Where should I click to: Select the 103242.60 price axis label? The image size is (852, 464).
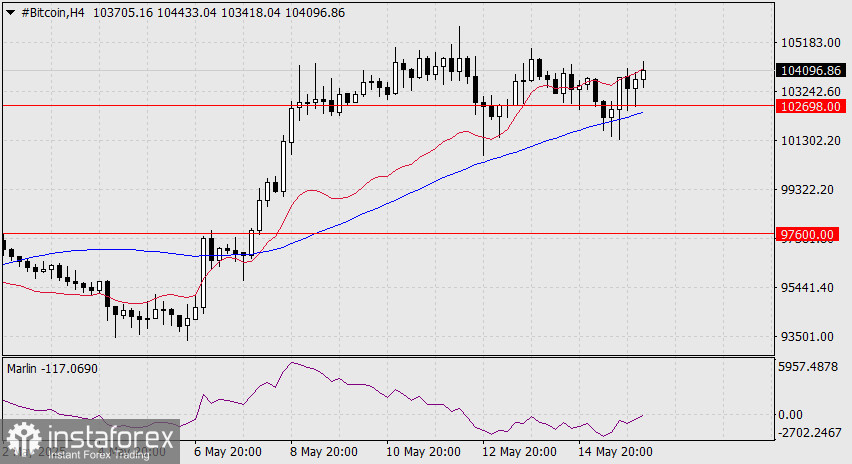pos(810,92)
